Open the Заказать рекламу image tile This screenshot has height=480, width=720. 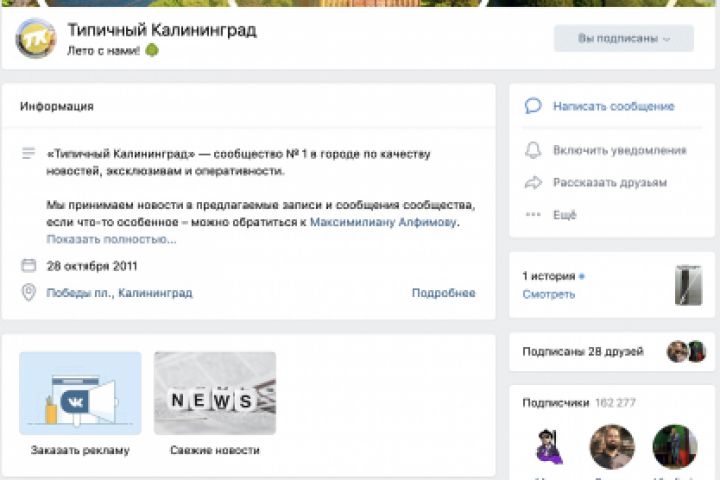(80, 393)
